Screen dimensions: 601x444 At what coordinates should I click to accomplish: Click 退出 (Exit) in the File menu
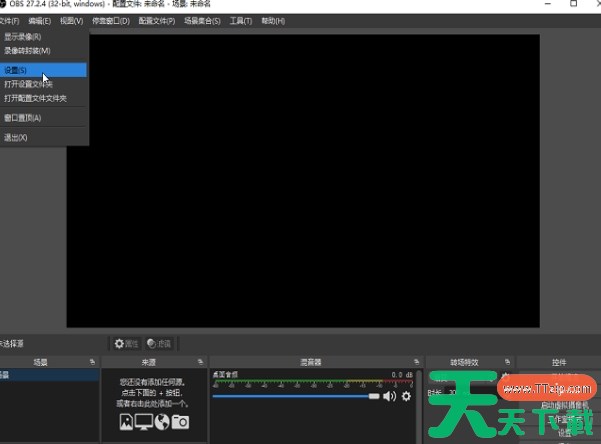[16, 137]
